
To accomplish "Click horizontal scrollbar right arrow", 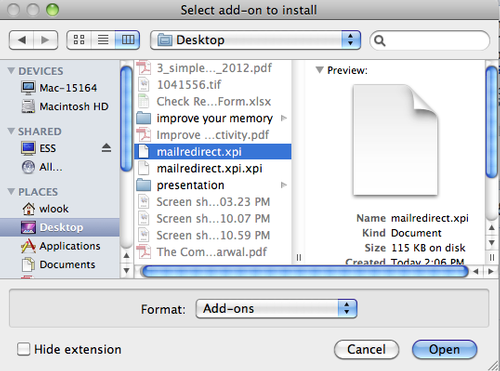I will pos(491,272).
